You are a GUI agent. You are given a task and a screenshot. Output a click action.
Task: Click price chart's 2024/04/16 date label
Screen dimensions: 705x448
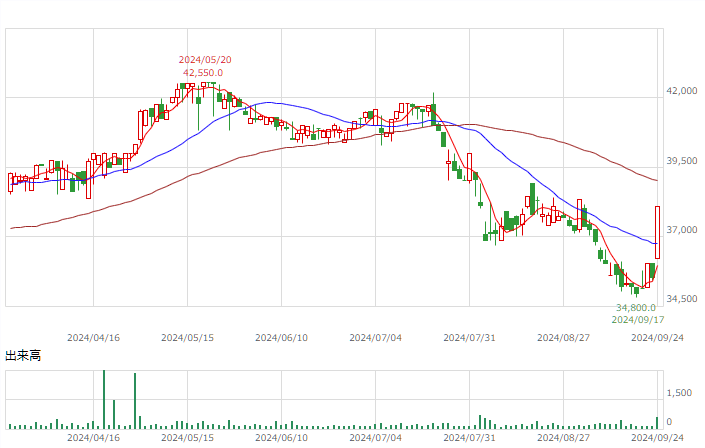(94, 338)
